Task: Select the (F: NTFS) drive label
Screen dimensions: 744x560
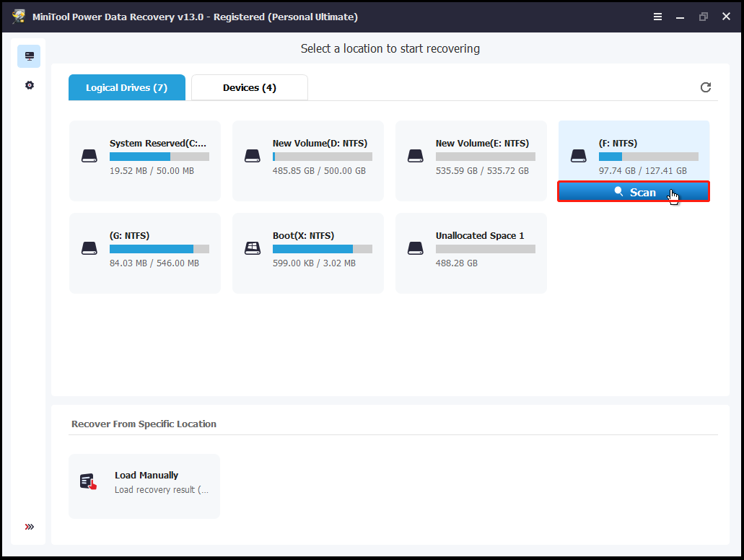Action: coord(618,144)
